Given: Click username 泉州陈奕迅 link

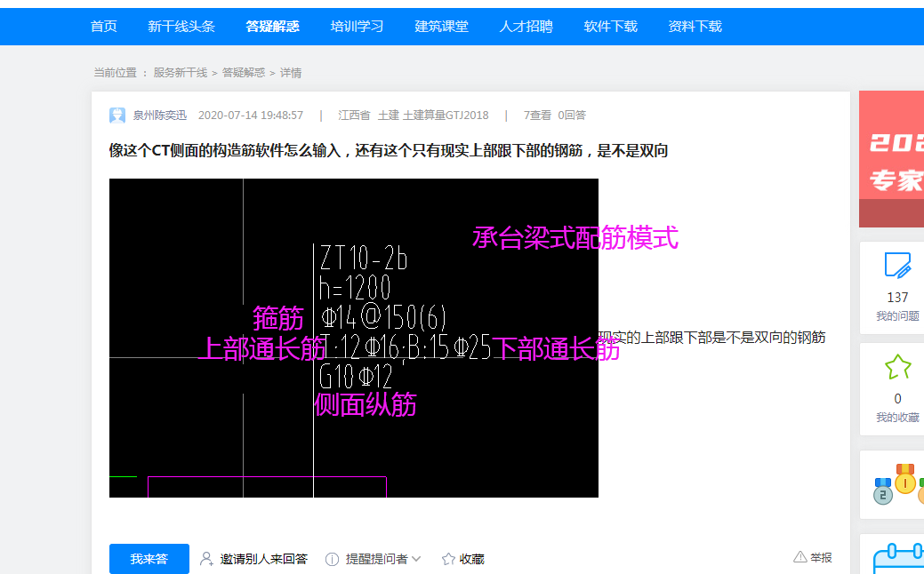Looking at the screenshot, I should [x=160, y=115].
